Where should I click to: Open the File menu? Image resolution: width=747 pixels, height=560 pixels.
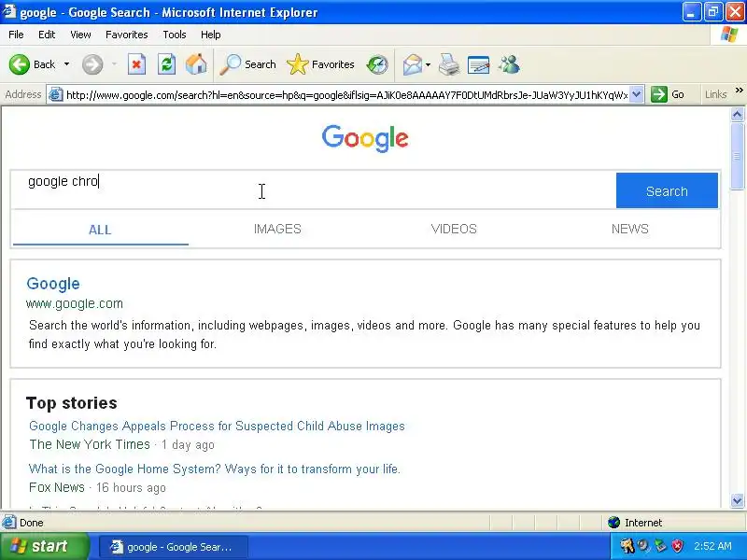(x=16, y=35)
